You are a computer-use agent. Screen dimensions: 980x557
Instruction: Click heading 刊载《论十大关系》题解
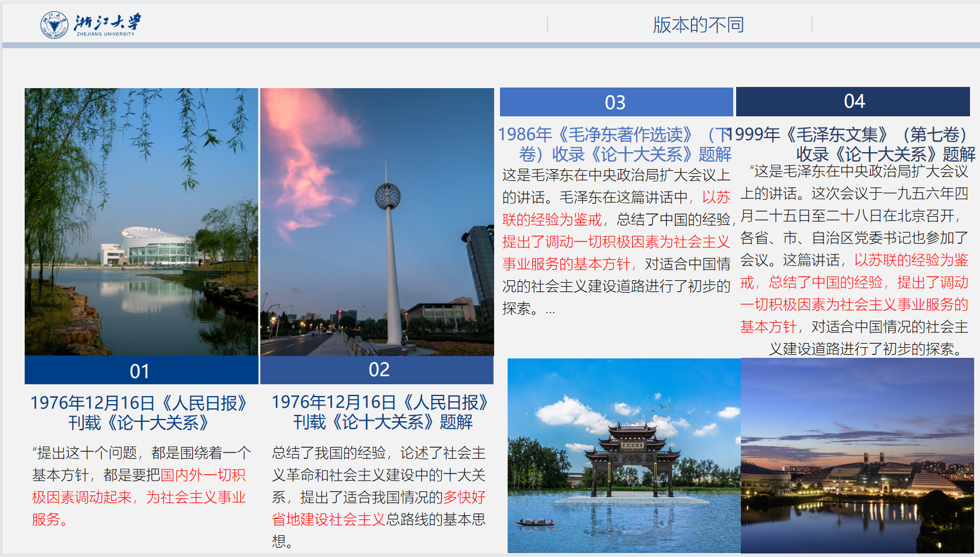[383, 422]
